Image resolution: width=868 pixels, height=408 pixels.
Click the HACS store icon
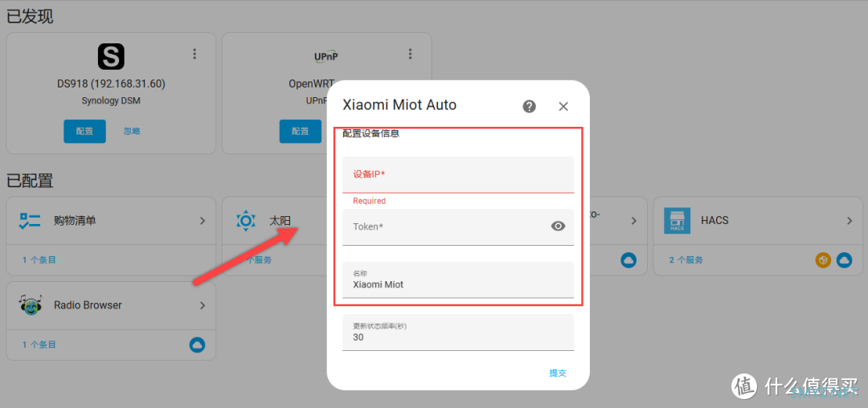tap(677, 221)
